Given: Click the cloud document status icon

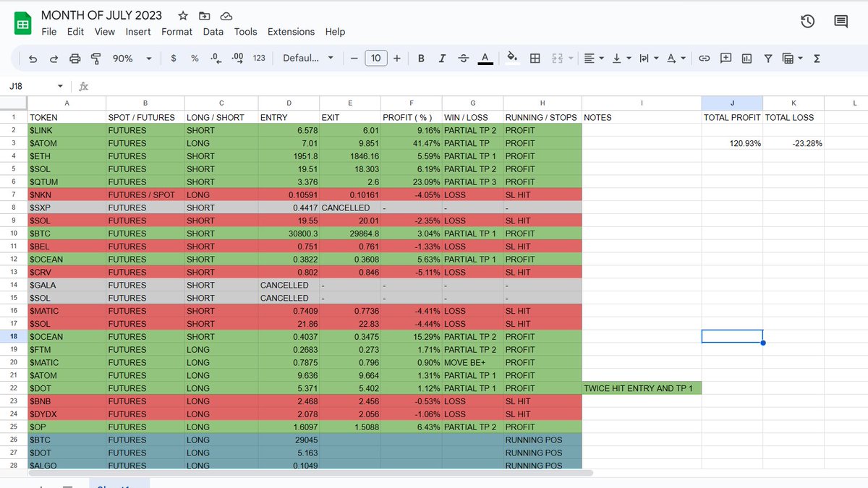Looking at the screenshot, I should tap(226, 15).
